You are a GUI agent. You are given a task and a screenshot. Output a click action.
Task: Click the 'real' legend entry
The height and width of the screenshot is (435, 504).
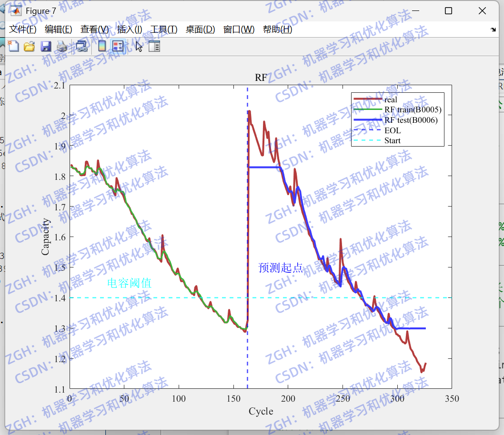pos(391,99)
